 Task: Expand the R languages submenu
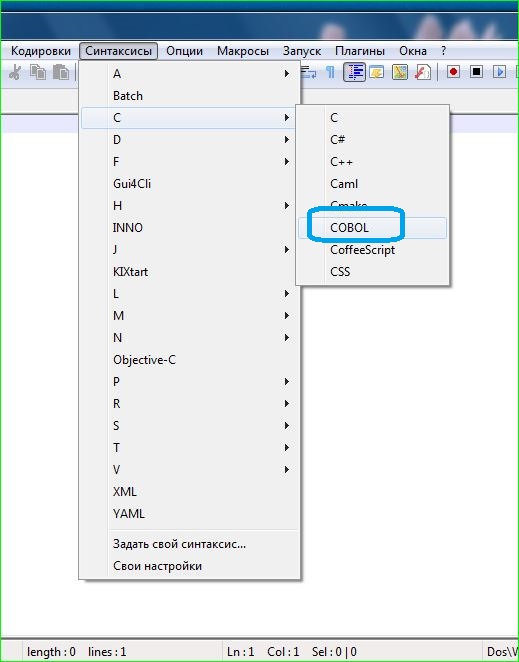(190, 404)
